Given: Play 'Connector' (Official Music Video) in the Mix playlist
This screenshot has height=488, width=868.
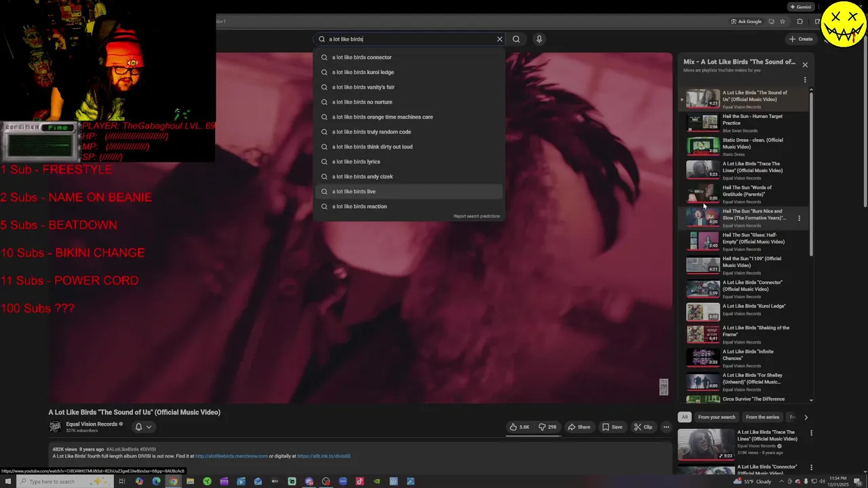Looking at the screenshot, I should point(743,289).
